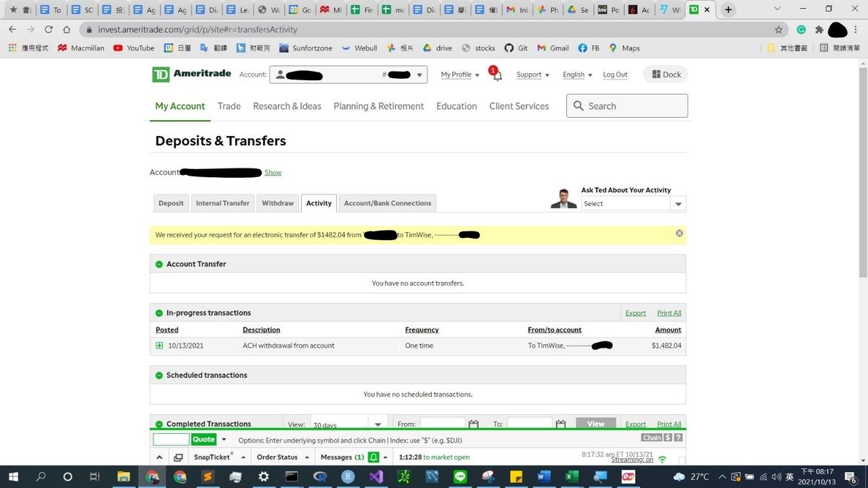Sort by From/to account column
The height and width of the screenshot is (488, 868).
pos(555,330)
